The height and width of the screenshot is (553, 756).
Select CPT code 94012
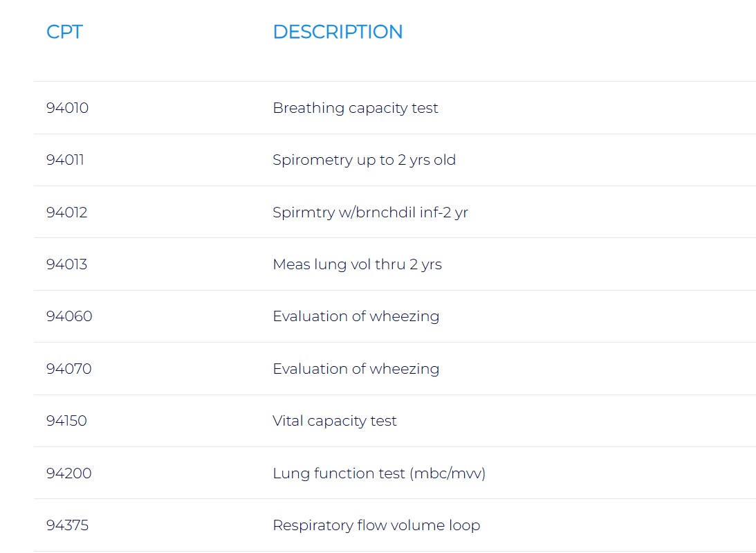click(67, 212)
